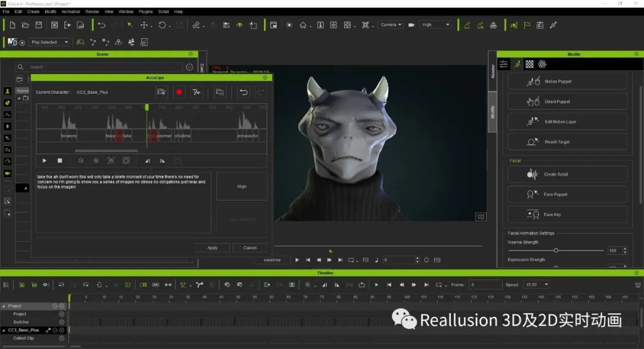The image size is (644, 349).
Task: Expand the Project track options circle dropdown
Action: click(x=55, y=306)
